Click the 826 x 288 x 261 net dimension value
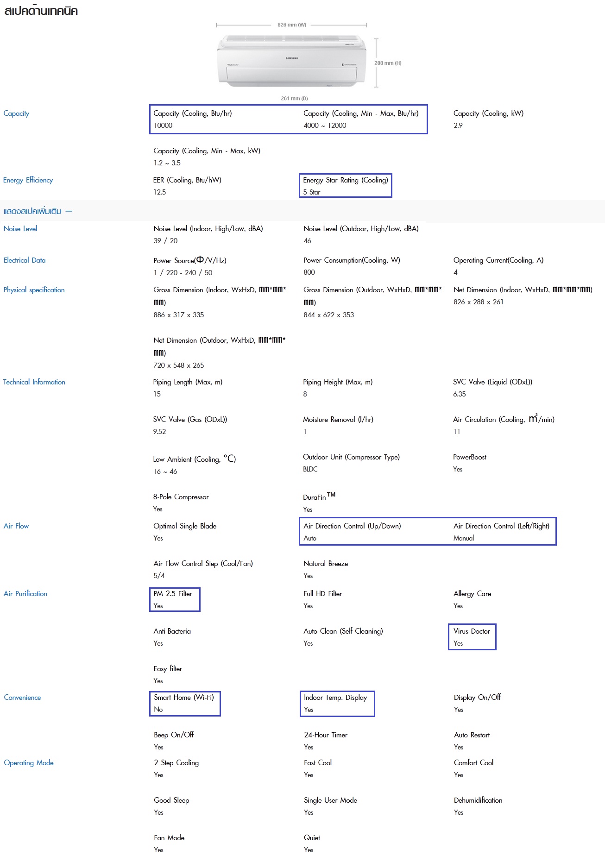605x868 pixels. click(x=479, y=302)
